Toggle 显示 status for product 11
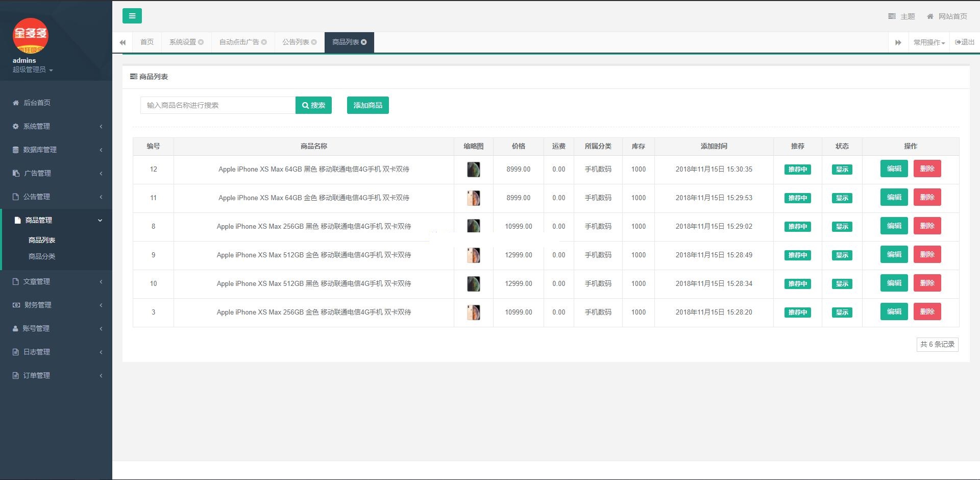 pos(842,198)
